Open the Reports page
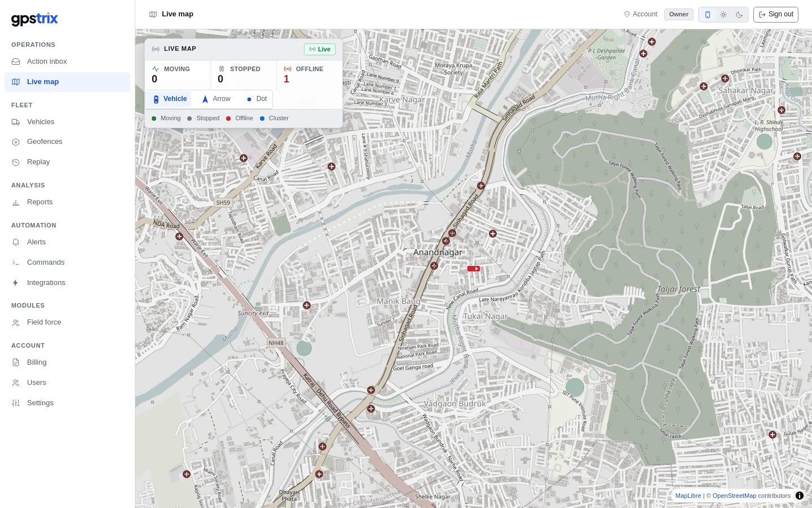The width and height of the screenshot is (812, 508). click(67, 202)
